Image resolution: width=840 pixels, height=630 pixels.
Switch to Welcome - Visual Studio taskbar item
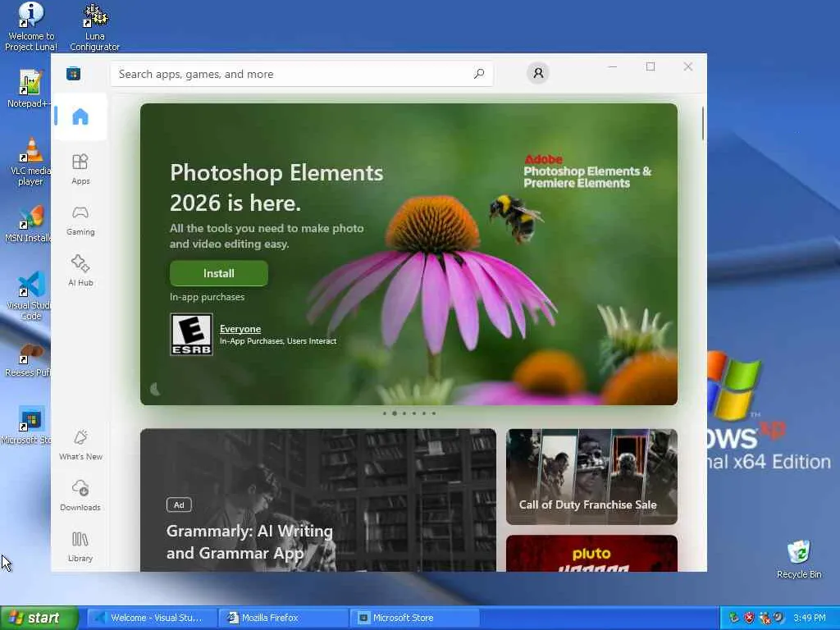[153, 618]
